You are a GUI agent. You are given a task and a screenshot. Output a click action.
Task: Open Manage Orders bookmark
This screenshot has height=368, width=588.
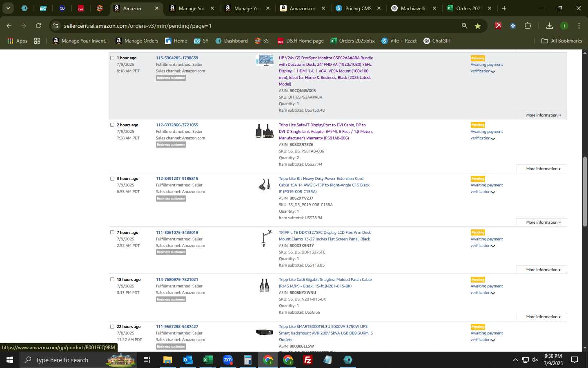(137, 41)
